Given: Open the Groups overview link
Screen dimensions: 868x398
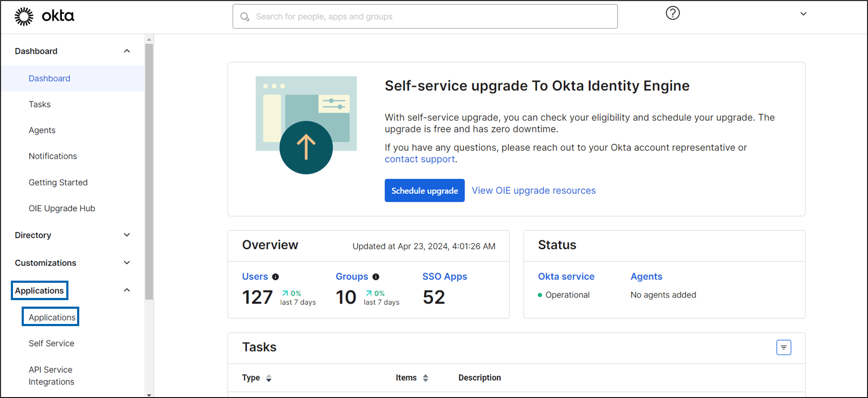Looking at the screenshot, I should click(352, 276).
